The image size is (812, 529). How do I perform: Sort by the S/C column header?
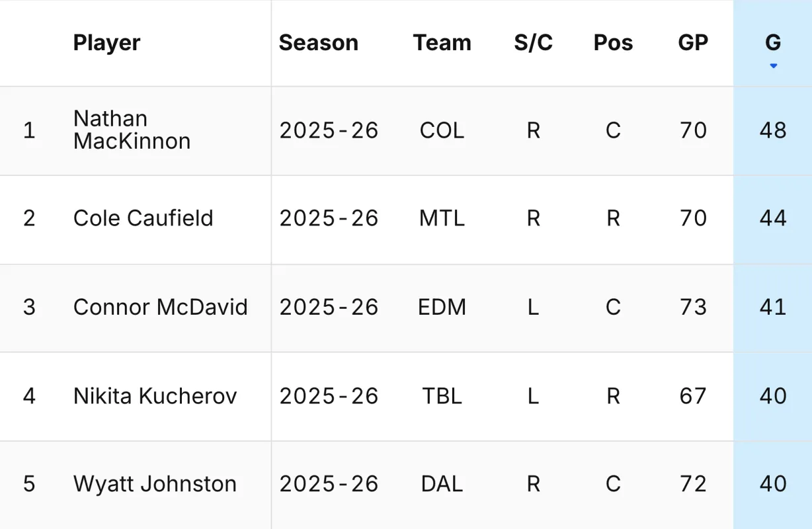[x=533, y=43]
